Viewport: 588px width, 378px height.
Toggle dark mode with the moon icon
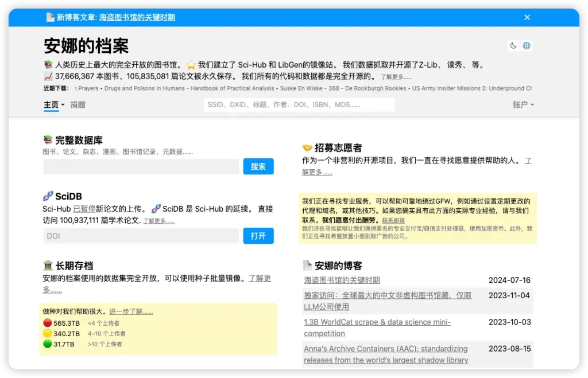pyautogui.click(x=514, y=45)
